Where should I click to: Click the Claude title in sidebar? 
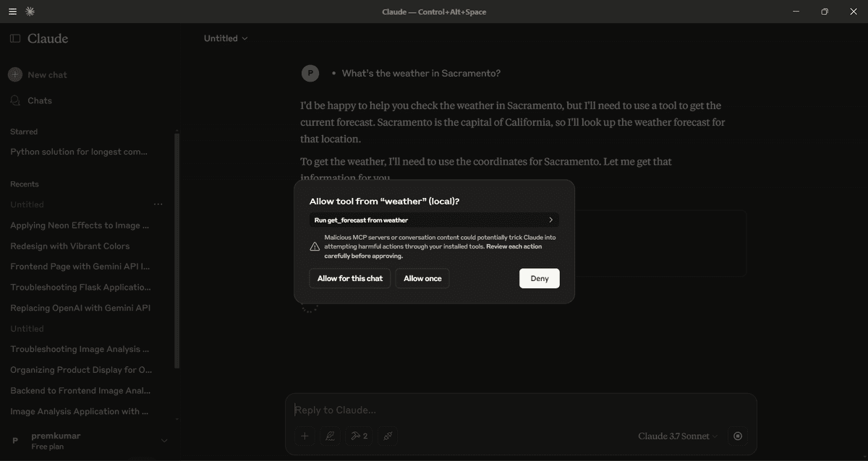click(x=48, y=38)
